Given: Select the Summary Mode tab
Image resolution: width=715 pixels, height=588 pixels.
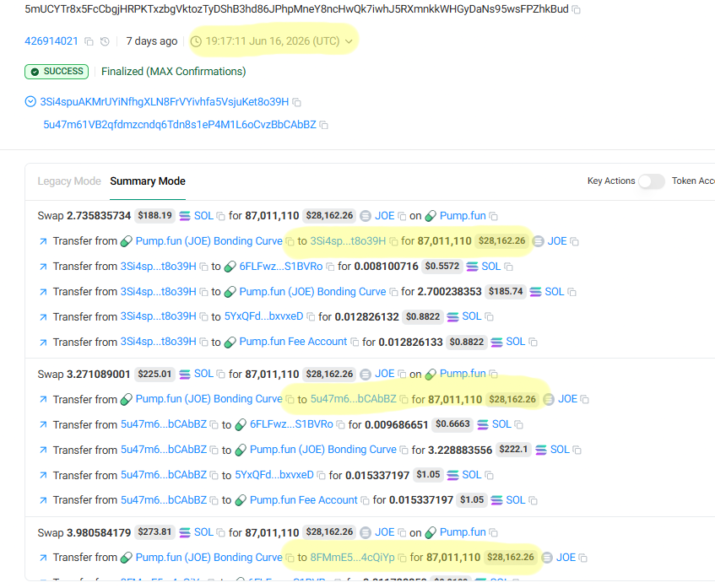Looking at the screenshot, I should tap(148, 181).
